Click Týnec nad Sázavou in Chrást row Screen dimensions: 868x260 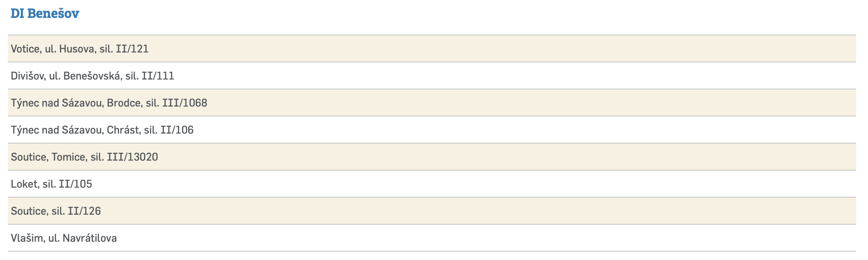57,130
